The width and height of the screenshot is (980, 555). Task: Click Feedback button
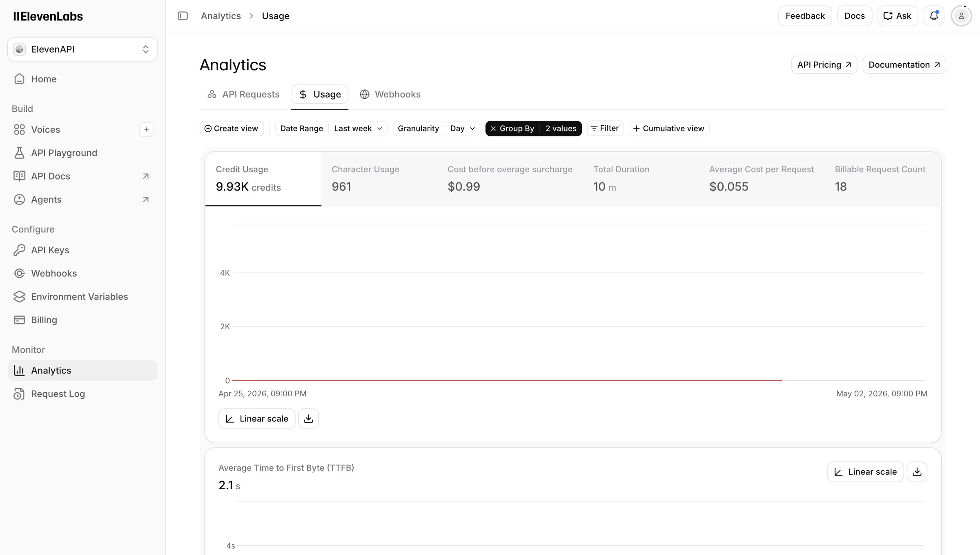click(805, 16)
